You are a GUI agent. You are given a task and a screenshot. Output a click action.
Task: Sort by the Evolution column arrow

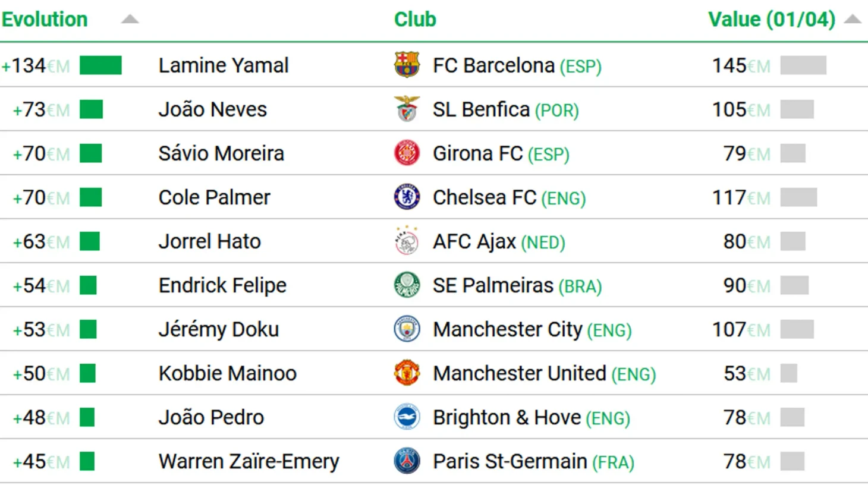(x=130, y=20)
